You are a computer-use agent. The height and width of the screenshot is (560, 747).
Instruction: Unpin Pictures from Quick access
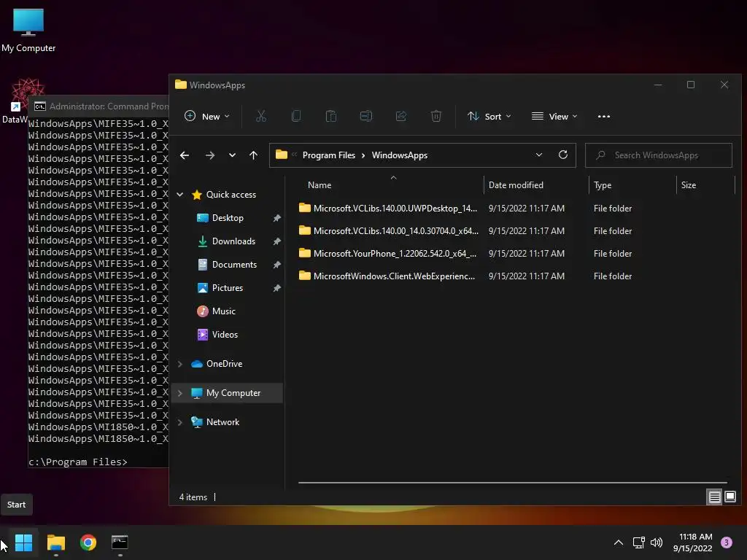[276, 288]
